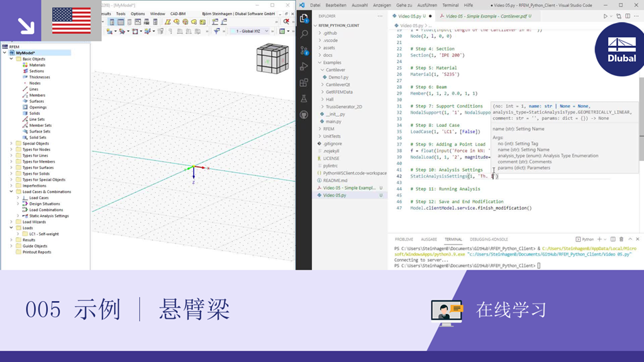Open the Datei menu in VS Code
Viewport: 644px width, 362px height.
[315, 5]
